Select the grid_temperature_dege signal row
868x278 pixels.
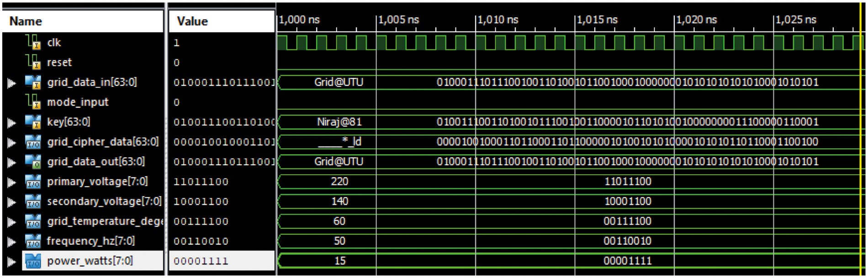coord(105,221)
